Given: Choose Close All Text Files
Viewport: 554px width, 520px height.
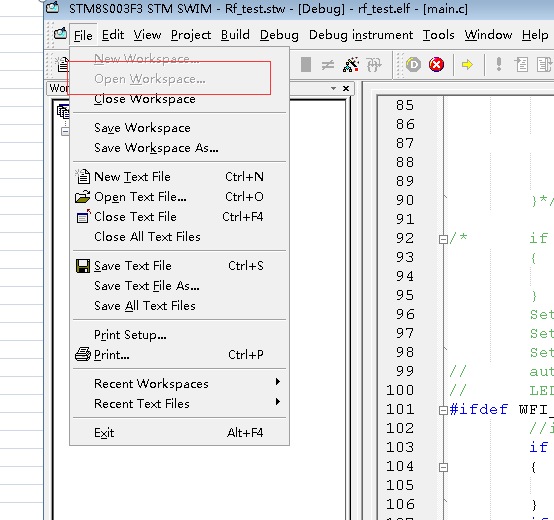Looking at the screenshot, I should click(179, 237).
